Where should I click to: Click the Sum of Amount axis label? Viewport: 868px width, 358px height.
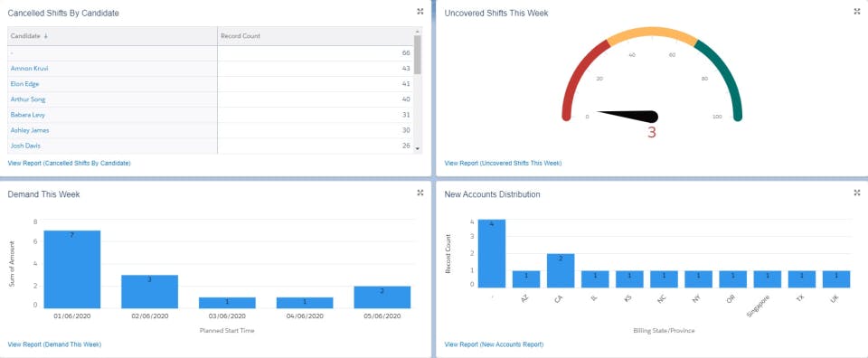[x=12, y=263]
